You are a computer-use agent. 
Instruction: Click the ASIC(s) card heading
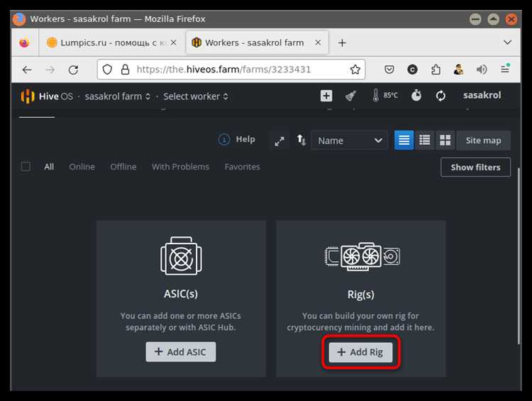click(181, 294)
